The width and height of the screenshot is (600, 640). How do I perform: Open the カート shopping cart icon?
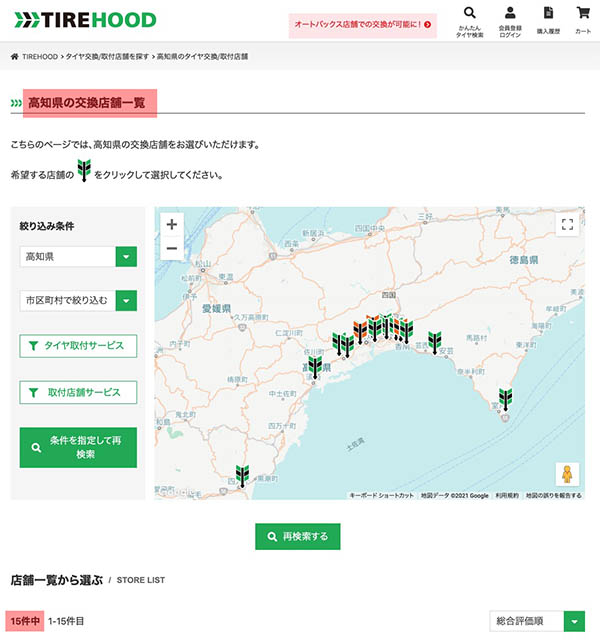click(x=583, y=20)
